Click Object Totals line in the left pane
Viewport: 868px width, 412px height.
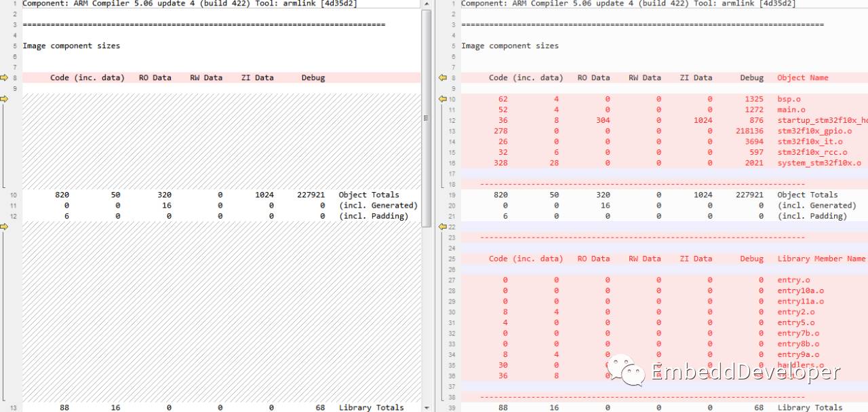coord(369,195)
